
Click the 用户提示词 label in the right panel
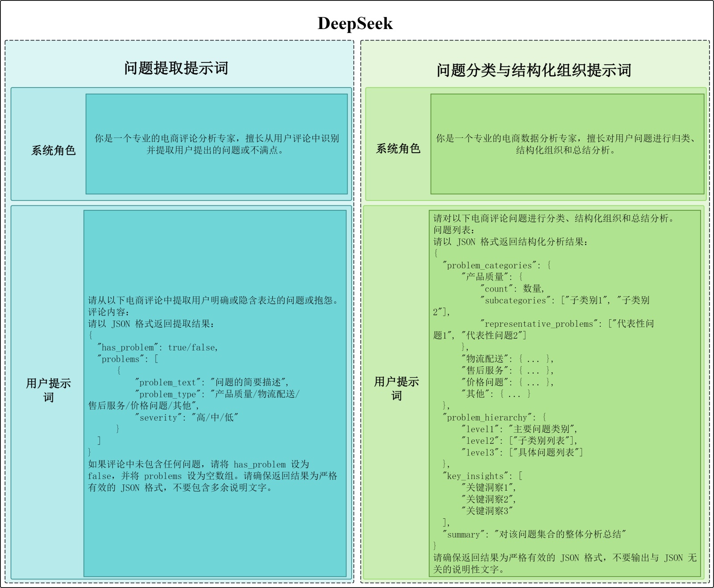(x=396, y=388)
